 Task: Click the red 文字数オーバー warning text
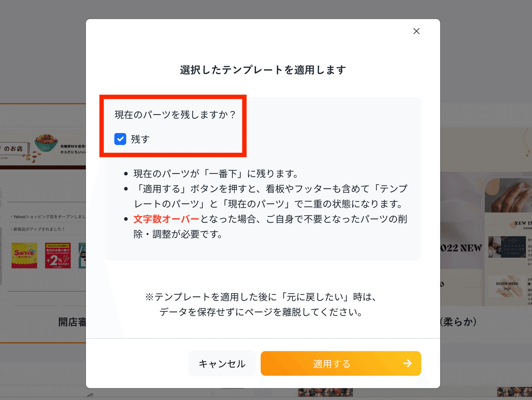167,219
